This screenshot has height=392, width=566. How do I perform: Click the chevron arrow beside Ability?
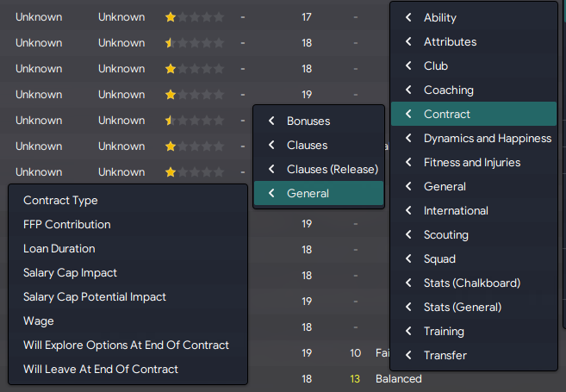(408, 17)
